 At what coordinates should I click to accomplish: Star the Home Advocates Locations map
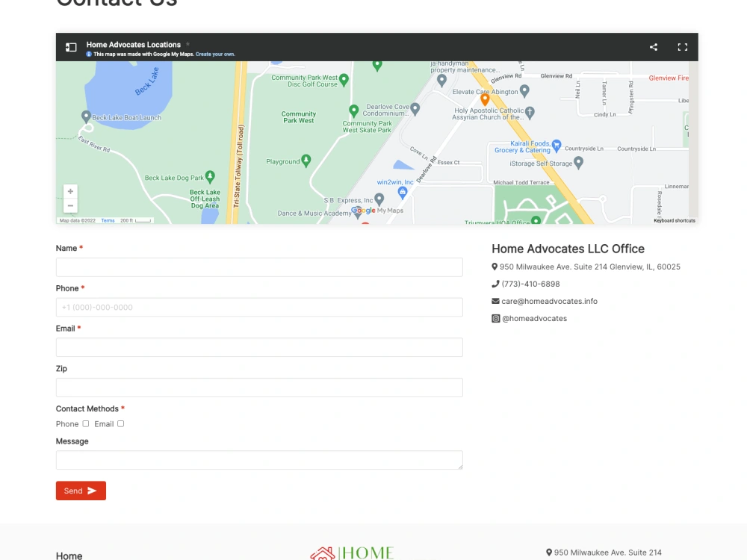pyautogui.click(x=187, y=44)
